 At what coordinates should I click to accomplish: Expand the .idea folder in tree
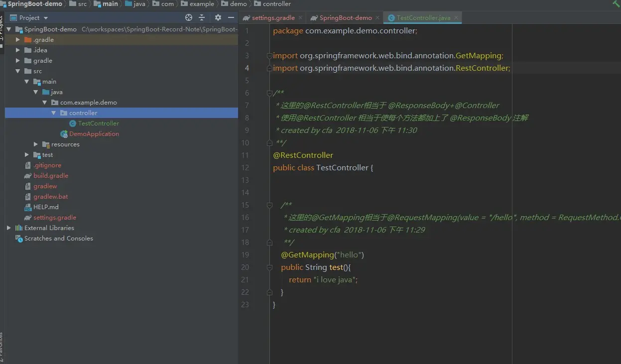click(x=18, y=50)
